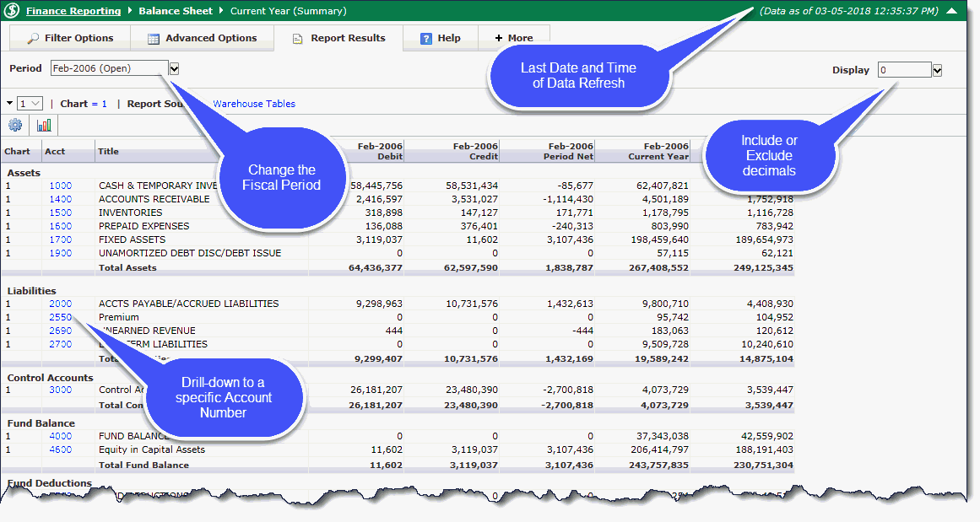Drill down into account 1000
The image size is (980, 522).
[60, 186]
